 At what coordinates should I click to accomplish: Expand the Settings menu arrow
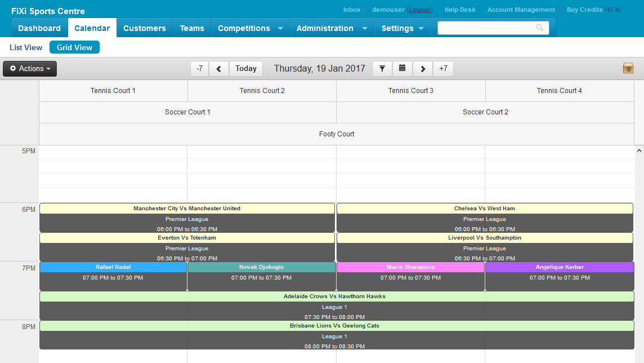coord(421,28)
